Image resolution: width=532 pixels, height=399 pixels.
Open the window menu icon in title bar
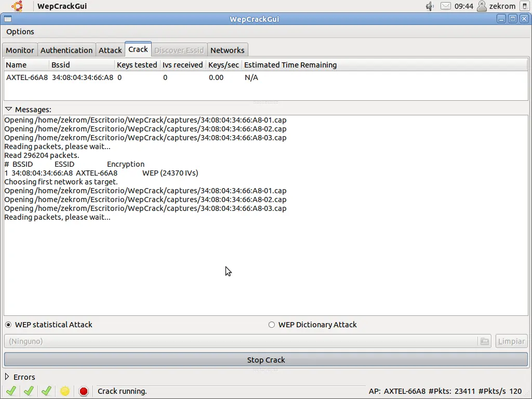coord(8,19)
